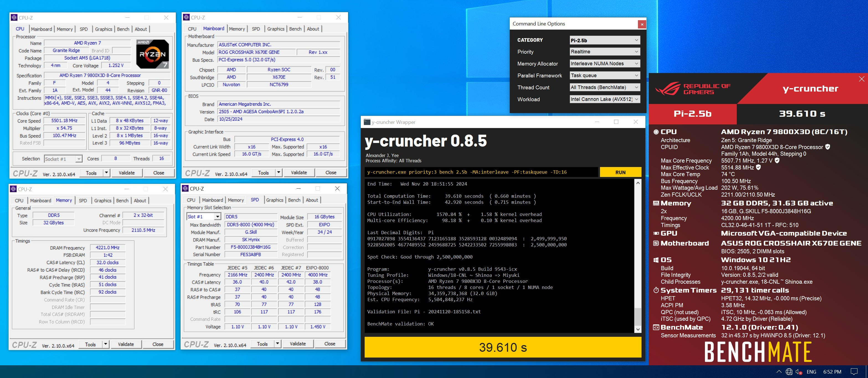Image resolution: width=868 pixels, height=378 pixels.
Task: Open Tools dropdown arrow in Mainboard window
Action: [278, 172]
